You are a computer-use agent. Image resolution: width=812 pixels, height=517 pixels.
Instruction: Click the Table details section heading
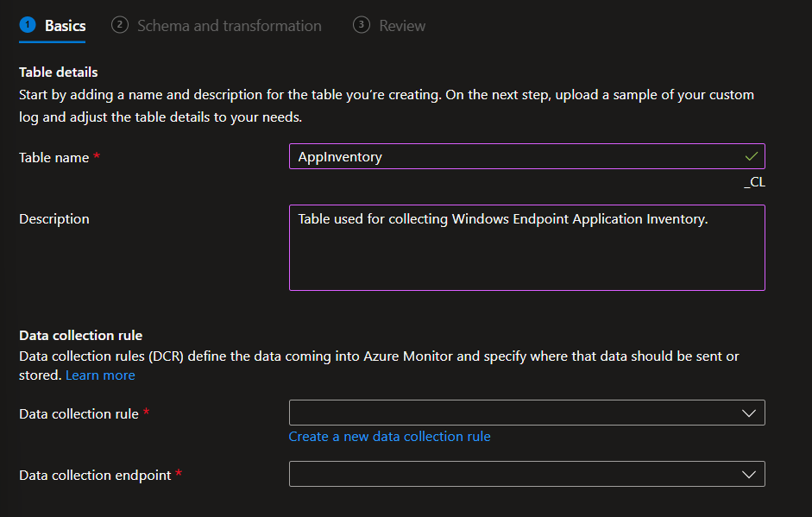coord(59,73)
